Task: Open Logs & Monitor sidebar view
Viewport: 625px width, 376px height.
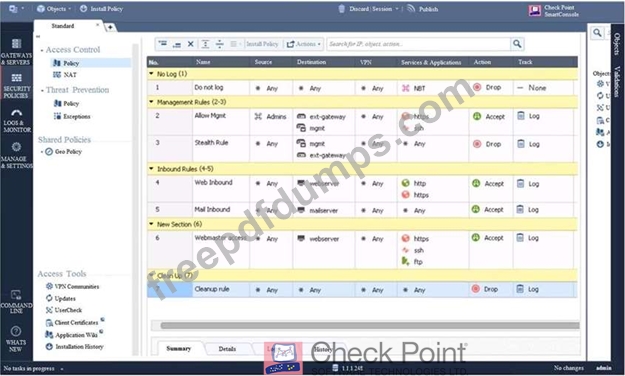Action: tap(16, 120)
